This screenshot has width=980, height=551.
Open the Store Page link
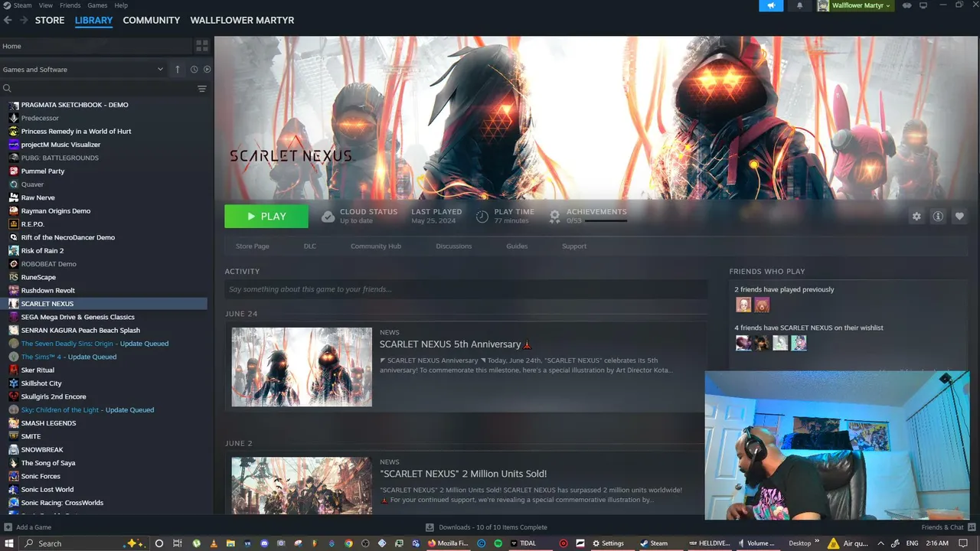tap(253, 246)
